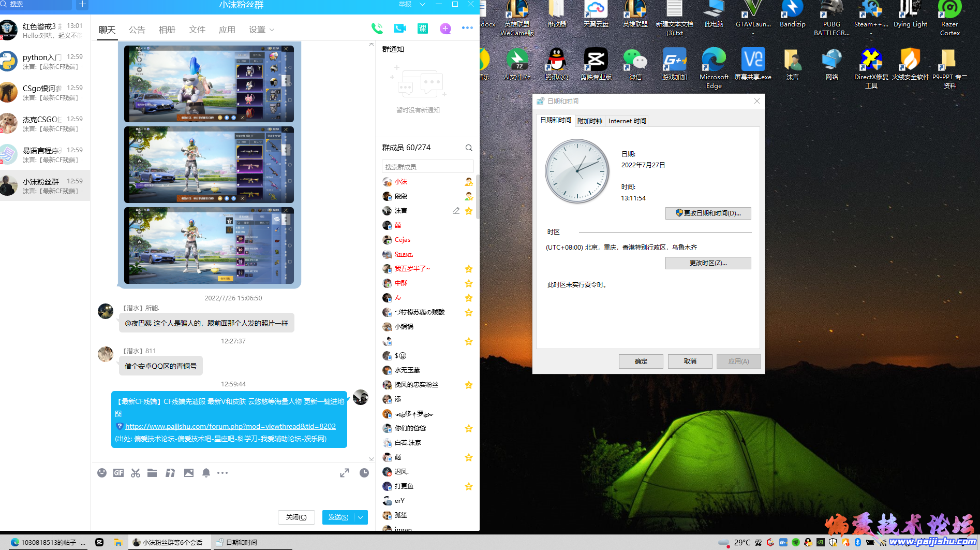Click 更改时区 button
Image resolution: width=980 pixels, height=550 pixels.
(708, 263)
